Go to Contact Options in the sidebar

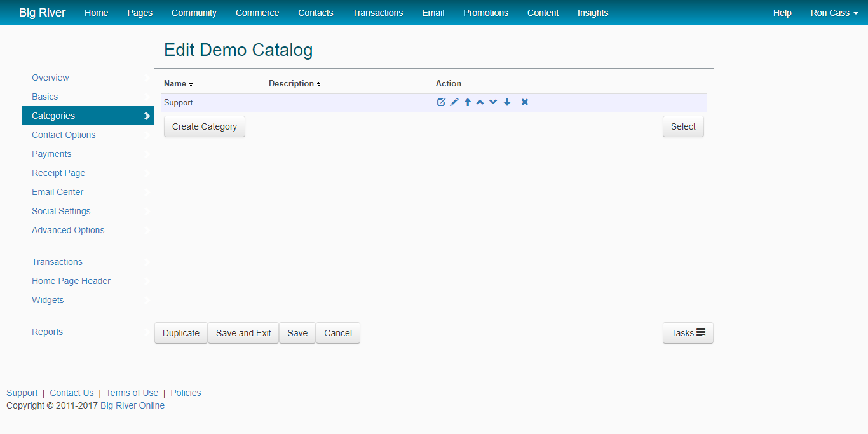pos(88,135)
